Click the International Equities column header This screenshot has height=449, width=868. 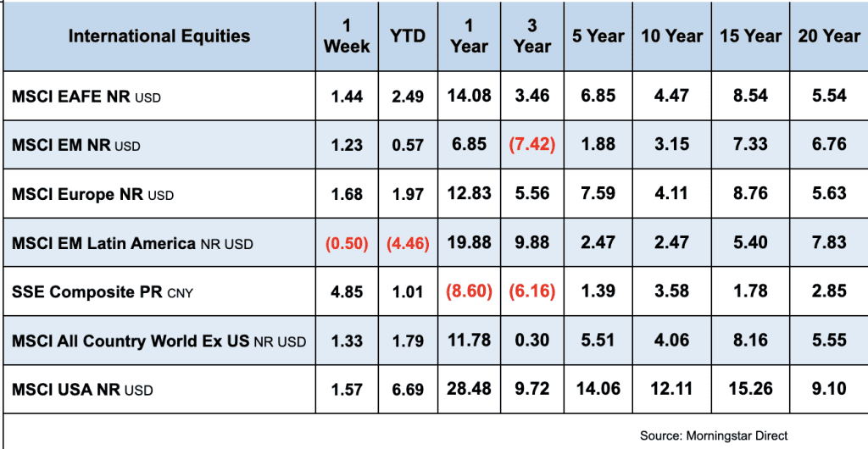pos(159,36)
